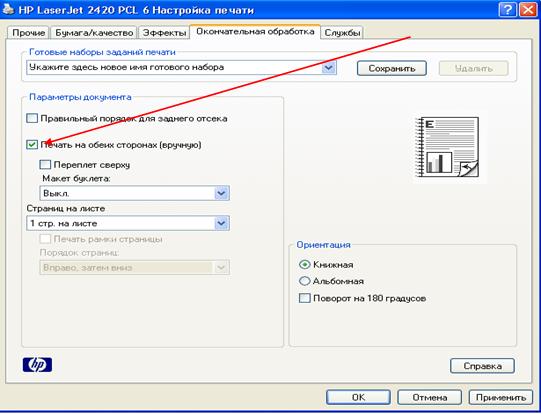Click the document page preview image
541x414 pixels.
(x=447, y=147)
